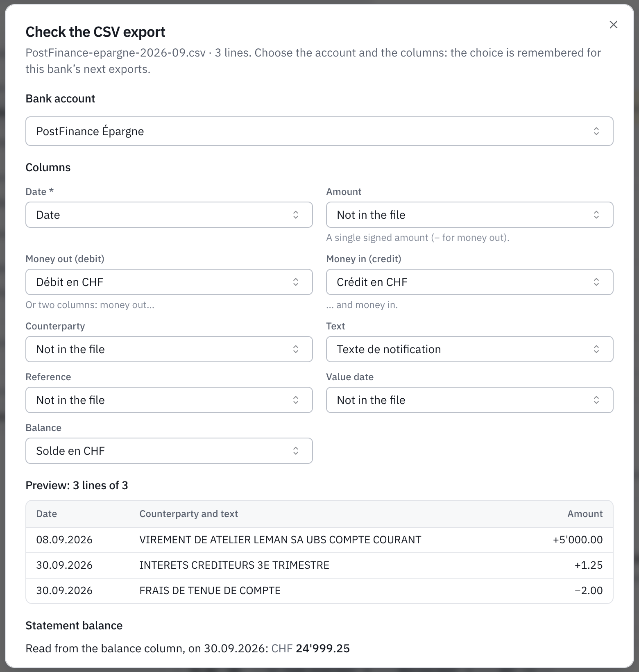
Task: Open the Value date dropdown
Action: 470,400
